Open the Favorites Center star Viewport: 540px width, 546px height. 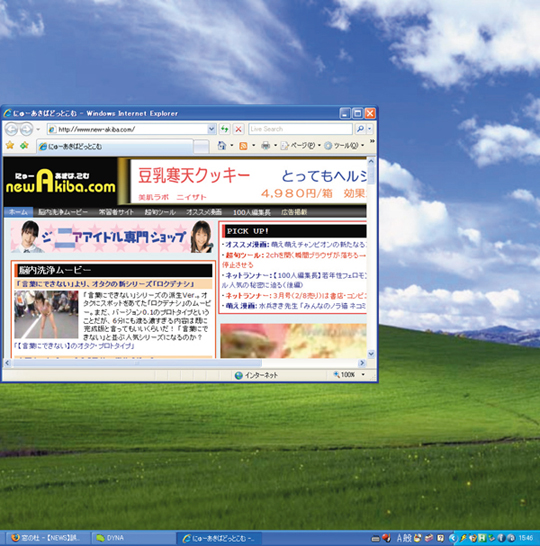[x=10, y=145]
